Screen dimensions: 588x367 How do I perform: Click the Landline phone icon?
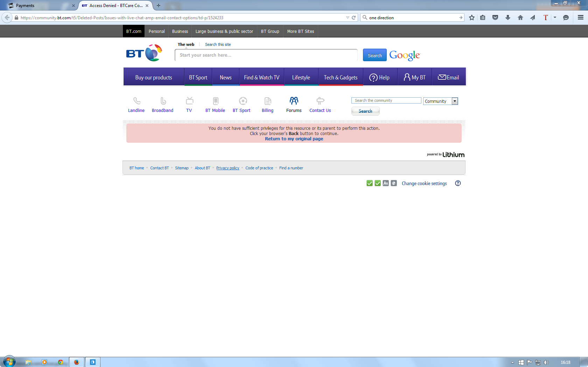(136, 101)
